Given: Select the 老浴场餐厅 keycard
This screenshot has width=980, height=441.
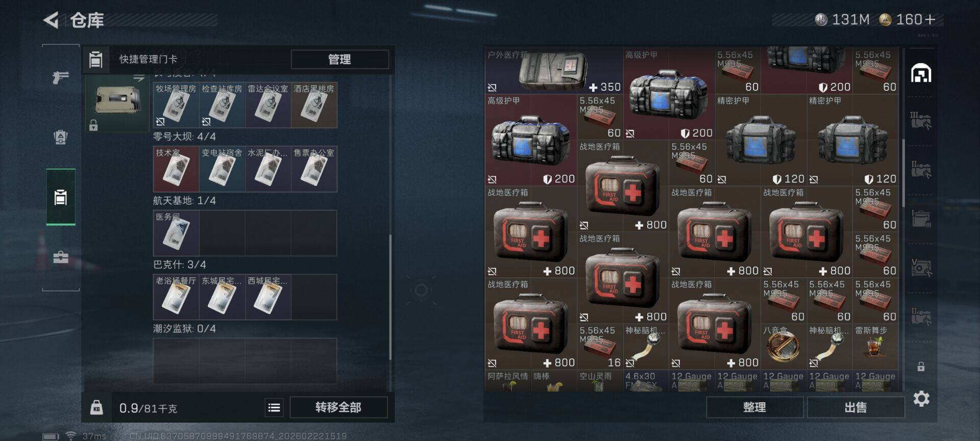Looking at the screenshot, I should pyautogui.click(x=176, y=297).
